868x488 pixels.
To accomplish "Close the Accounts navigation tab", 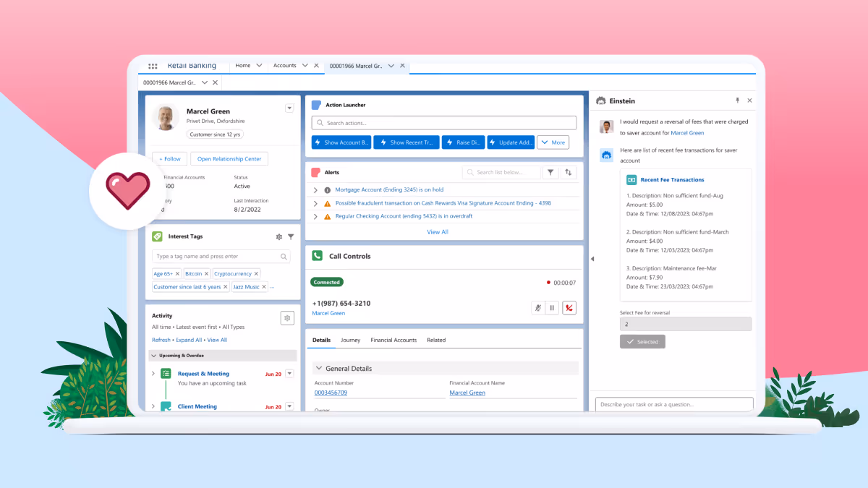I will point(316,66).
